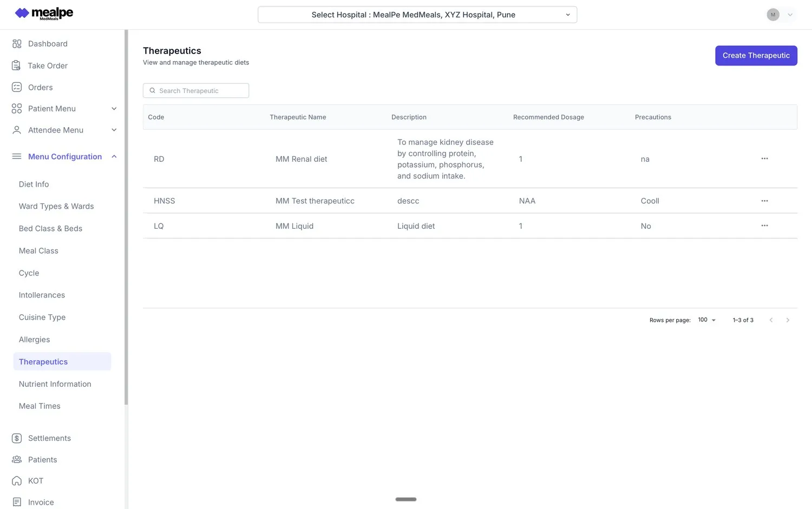This screenshot has width=812, height=509.
Task: Go to next page of results
Action: point(788,320)
